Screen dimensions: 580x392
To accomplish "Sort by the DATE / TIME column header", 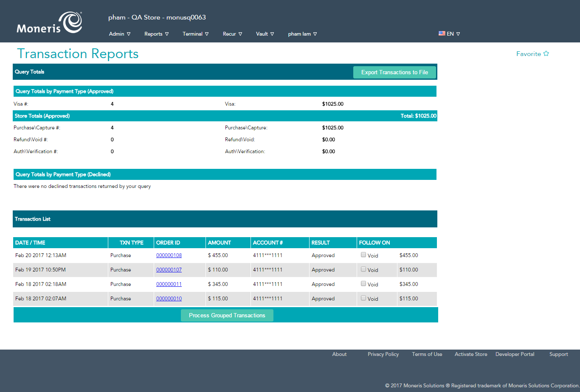I will 30,243.
